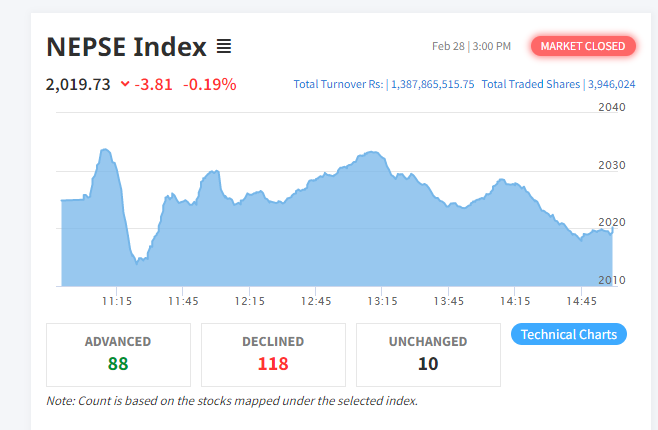This screenshot has height=430, width=658.
Task: Click the red down-chevron next to -3.81
Action: pyautogui.click(x=125, y=84)
